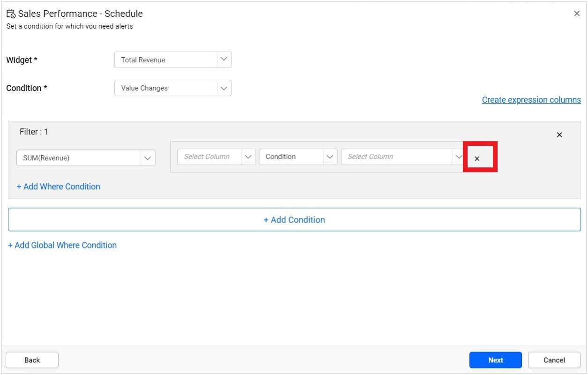
Task: Click Add Global Where Condition
Action: tap(62, 245)
